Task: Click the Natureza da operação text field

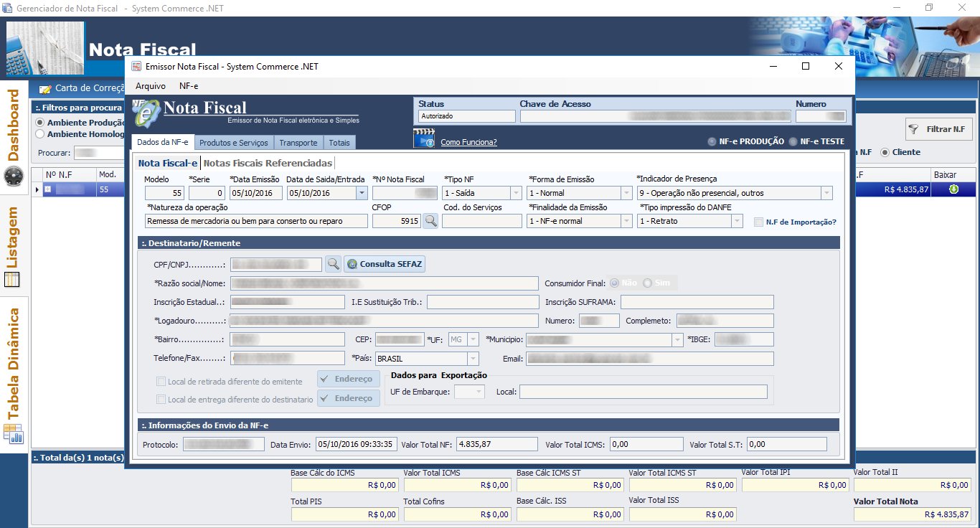Action: (x=256, y=221)
